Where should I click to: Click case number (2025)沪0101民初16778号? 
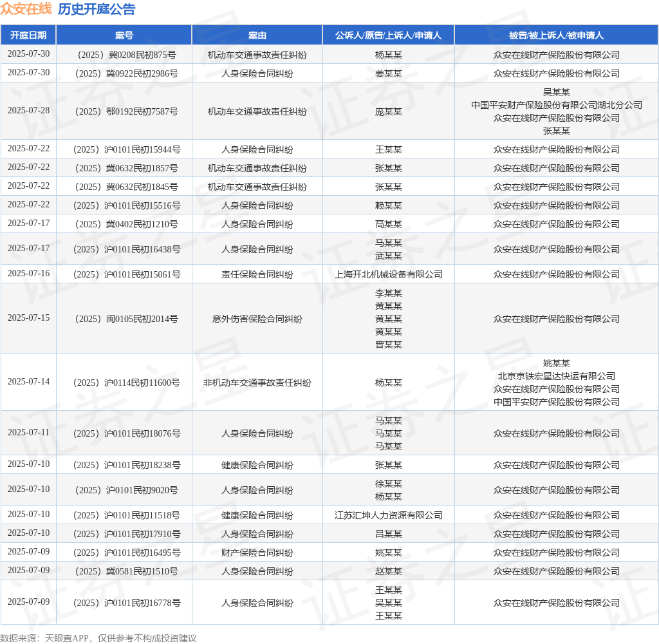click(127, 603)
